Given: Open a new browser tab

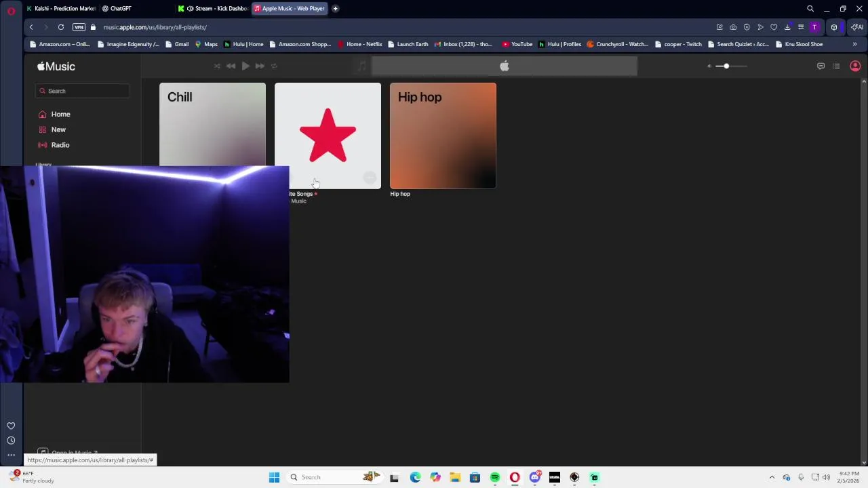Looking at the screenshot, I should [x=335, y=8].
